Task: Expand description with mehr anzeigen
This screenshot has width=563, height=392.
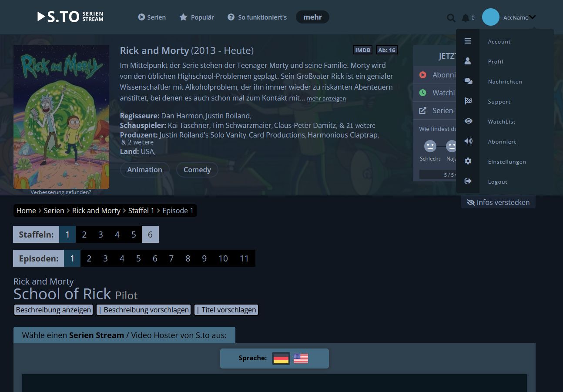Action: (326, 99)
